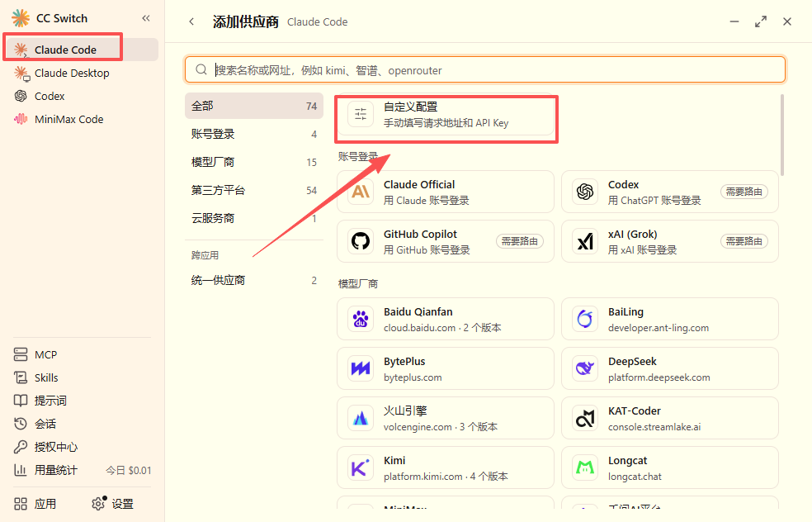Select DeepSeek provider card
The image size is (812, 522).
pos(670,369)
